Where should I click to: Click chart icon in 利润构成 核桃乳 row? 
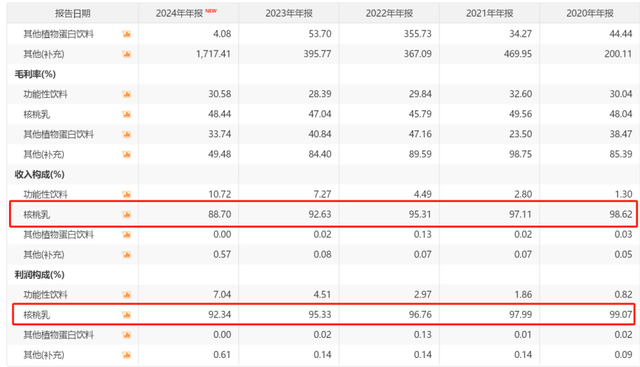click(x=127, y=315)
